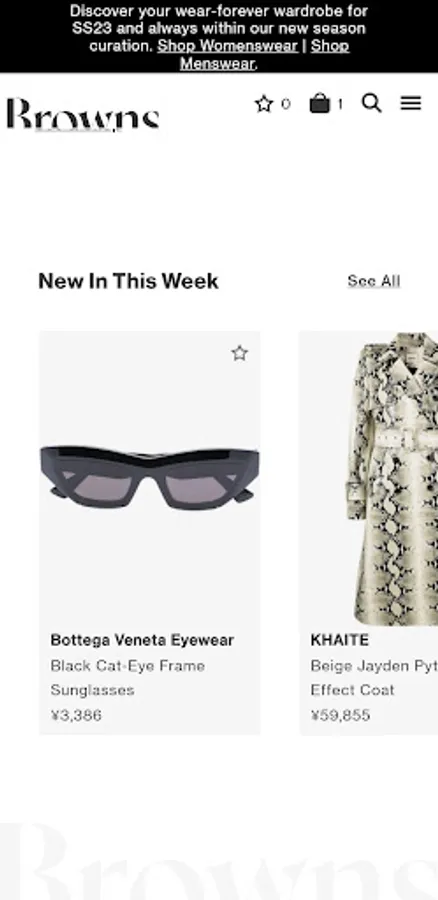438x900 pixels.
Task: Open the hamburger menu icon
Action: (x=411, y=103)
